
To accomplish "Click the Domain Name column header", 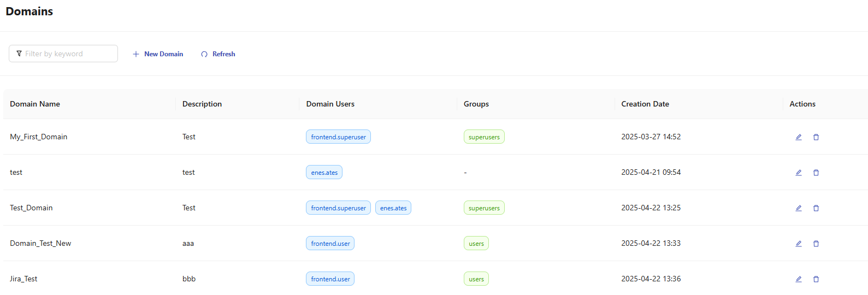I will 35,104.
